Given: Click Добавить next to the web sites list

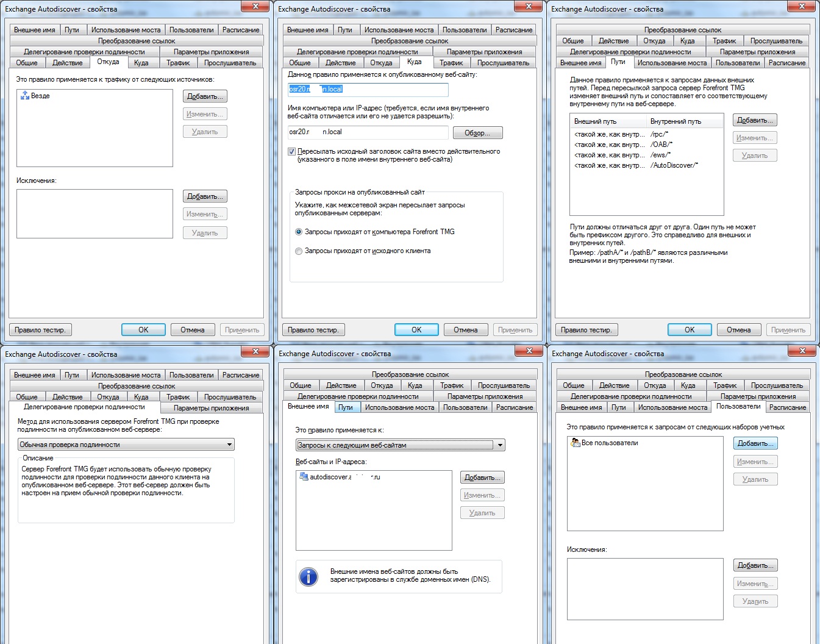Looking at the screenshot, I should point(482,478).
